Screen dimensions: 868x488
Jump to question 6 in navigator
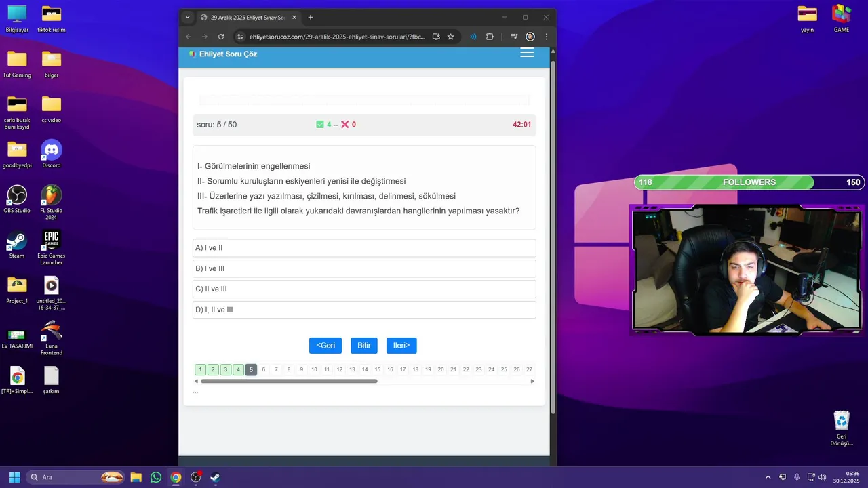[x=264, y=369]
